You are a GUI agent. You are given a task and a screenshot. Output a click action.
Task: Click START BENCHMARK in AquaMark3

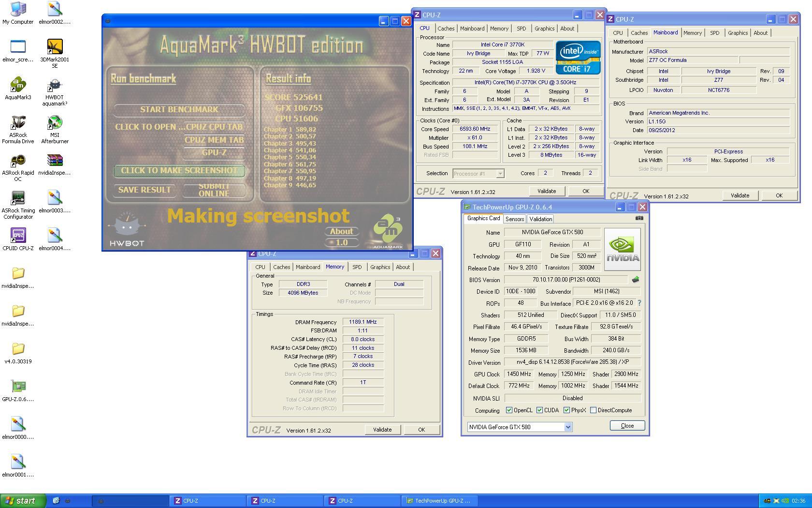[x=179, y=110]
